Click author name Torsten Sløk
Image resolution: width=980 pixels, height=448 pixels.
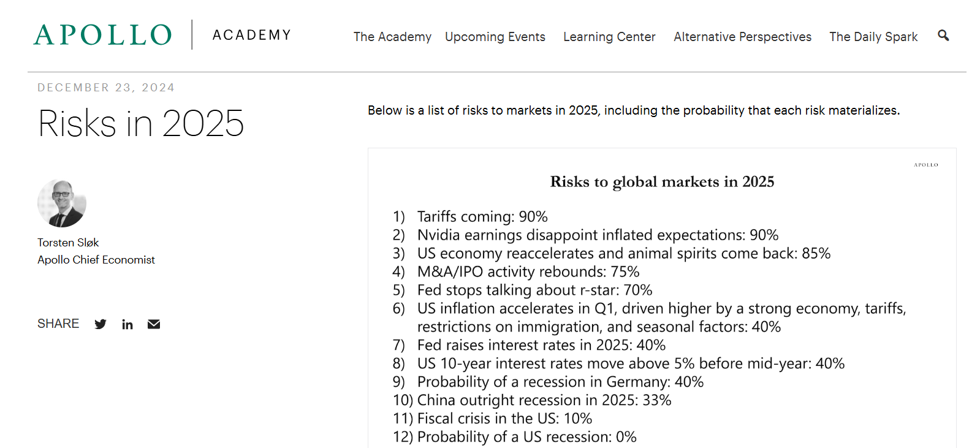pyautogui.click(x=67, y=242)
